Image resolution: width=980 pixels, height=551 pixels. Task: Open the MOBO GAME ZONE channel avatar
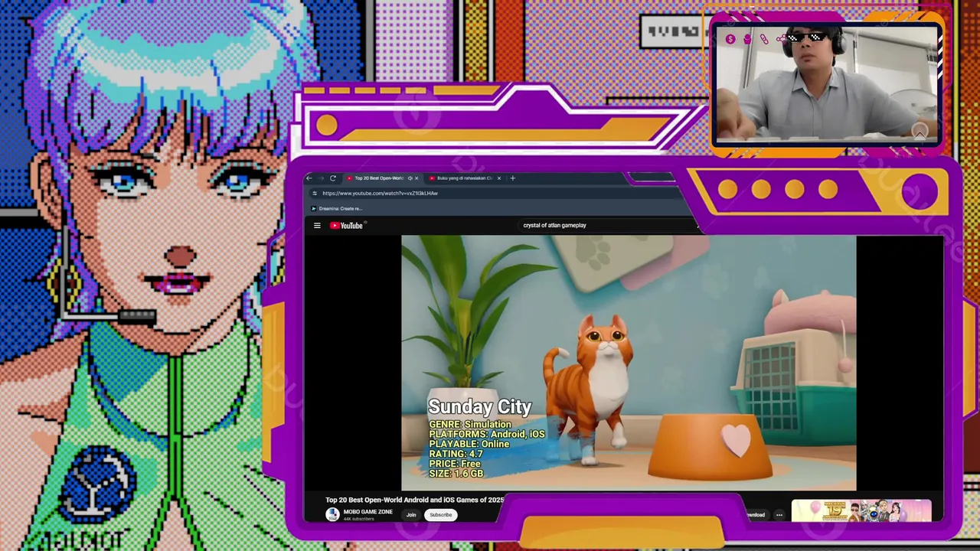tap(332, 515)
